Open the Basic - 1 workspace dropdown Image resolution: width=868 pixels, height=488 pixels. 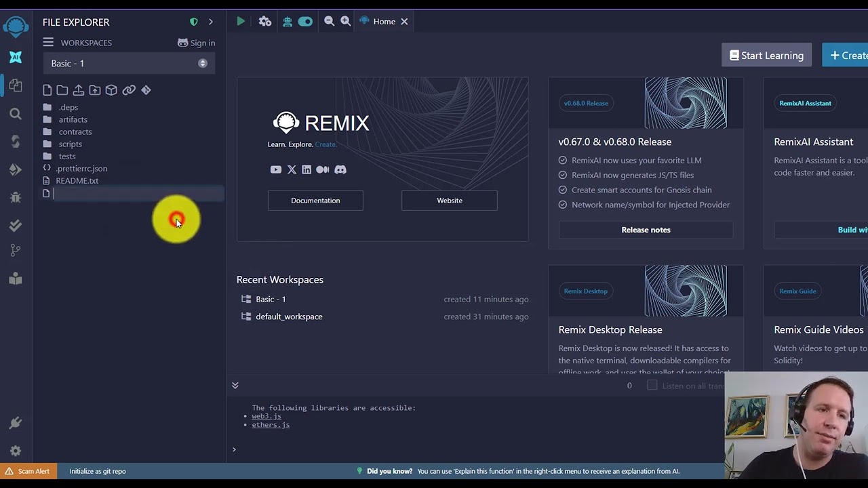point(129,64)
